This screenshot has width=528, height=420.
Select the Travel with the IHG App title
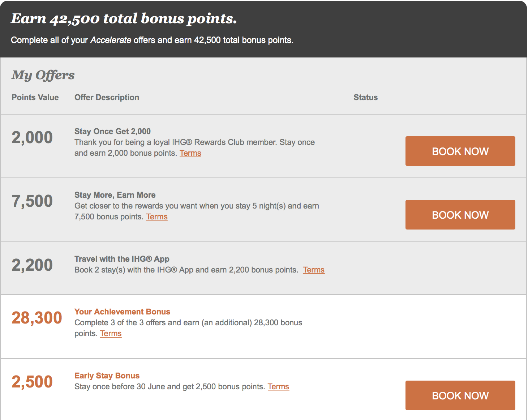coord(122,259)
